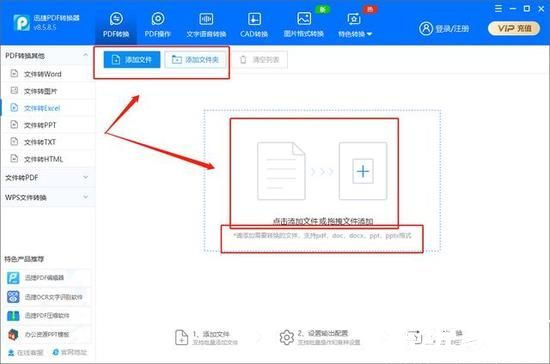This screenshot has width=550, height=364.
Task: Click the 添加文件夹 button
Action: (195, 60)
